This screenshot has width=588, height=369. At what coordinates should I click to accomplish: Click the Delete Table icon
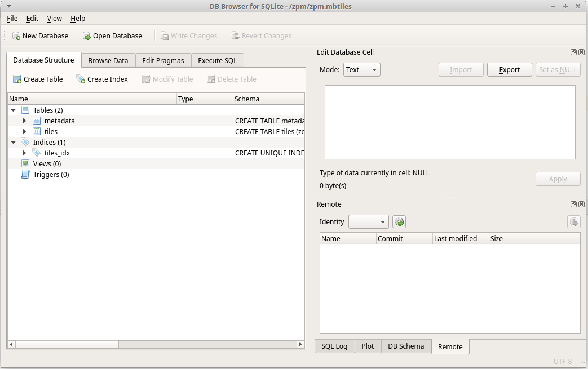pos(211,79)
